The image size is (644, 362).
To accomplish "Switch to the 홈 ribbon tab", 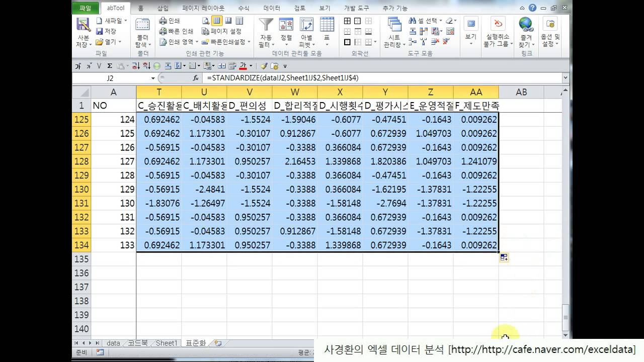I will coord(140,8).
